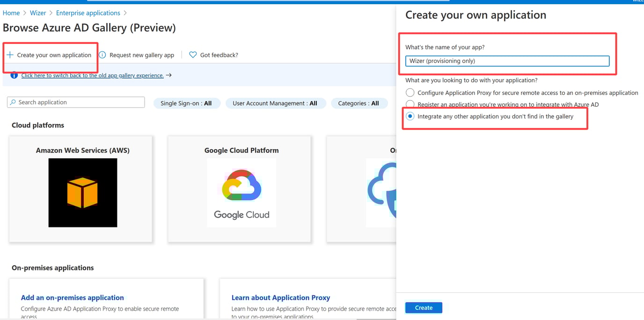Click the search magnifier in Search application box

tap(12, 102)
